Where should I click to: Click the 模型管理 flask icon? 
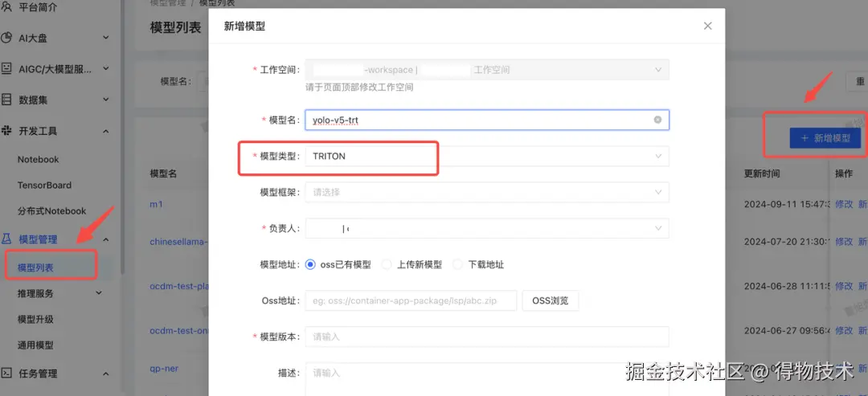[x=6, y=239]
